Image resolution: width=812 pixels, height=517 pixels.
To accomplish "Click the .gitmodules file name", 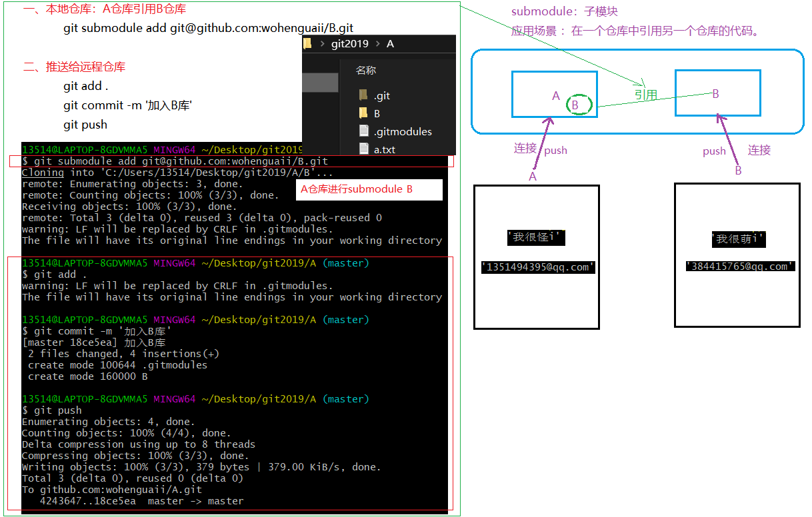I will click(403, 131).
